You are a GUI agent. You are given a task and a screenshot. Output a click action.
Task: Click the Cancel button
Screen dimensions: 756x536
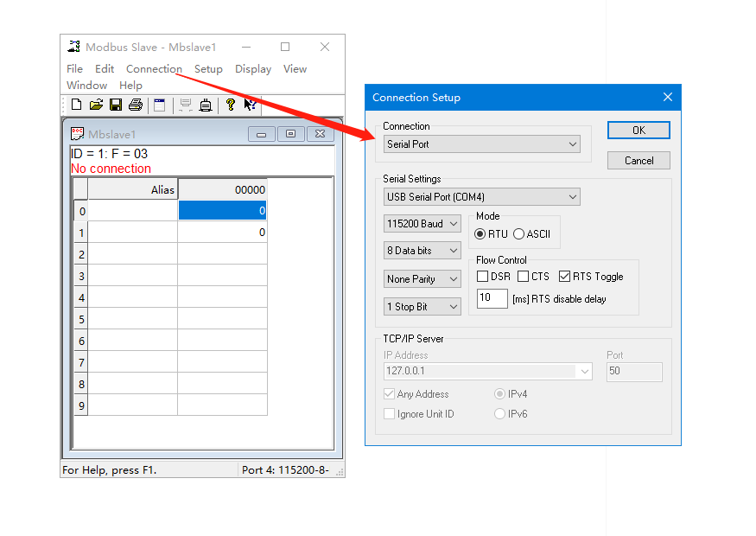point(638,160)
